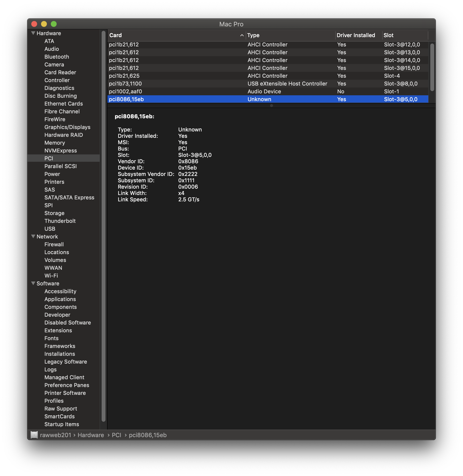463x476 pixels.
Task: Select the highlighted pci8086,15eb row
Action: (268, 99)
